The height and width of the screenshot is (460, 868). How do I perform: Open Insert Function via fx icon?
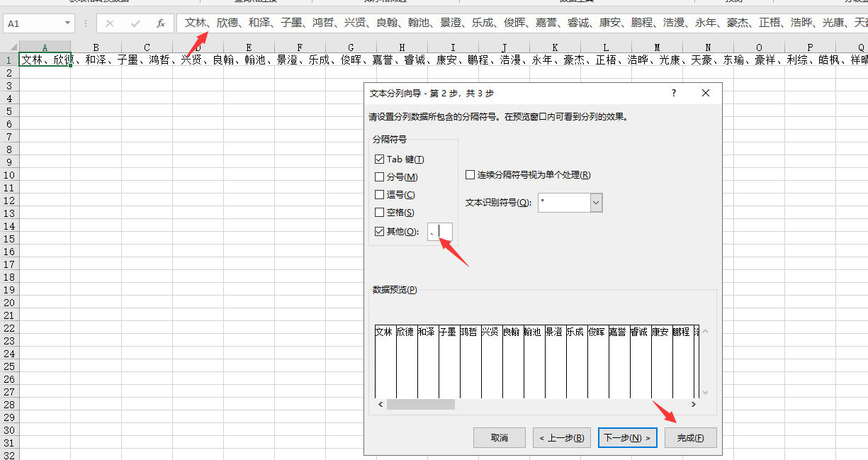pyautogui.click(x=160, y=23)
